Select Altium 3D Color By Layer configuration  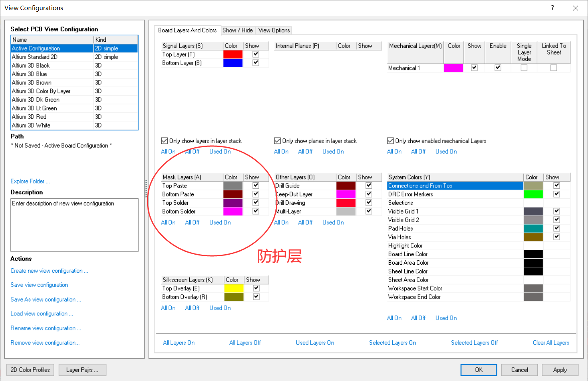(x=74, y=91)
